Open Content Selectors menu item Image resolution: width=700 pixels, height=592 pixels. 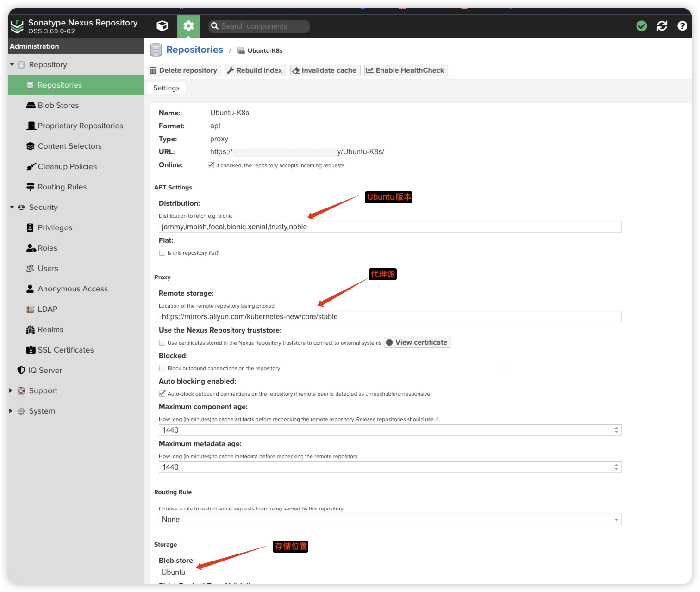(76, 146)
